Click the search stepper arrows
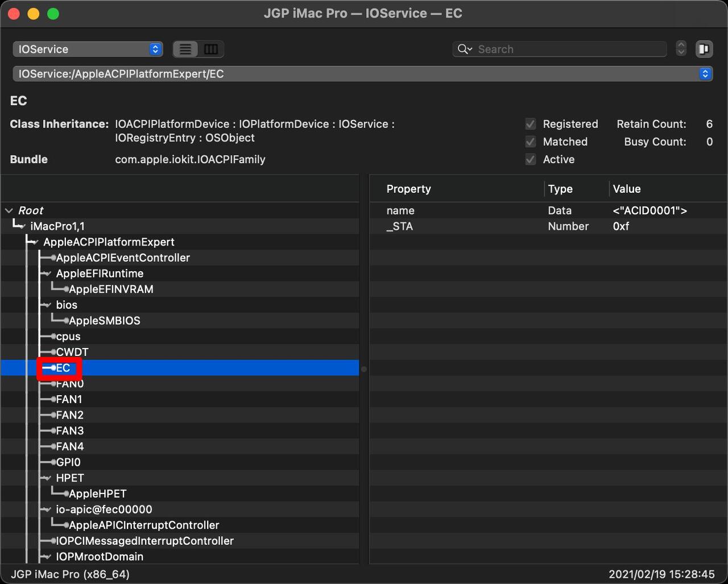Image resolution: width=728 pixels, height=584 pixels. point(681,49)
